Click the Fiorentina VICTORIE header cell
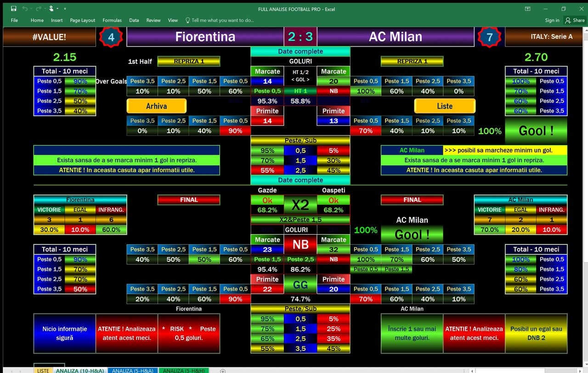This screenshot has height=373, width=588. (x=49, y=209)
